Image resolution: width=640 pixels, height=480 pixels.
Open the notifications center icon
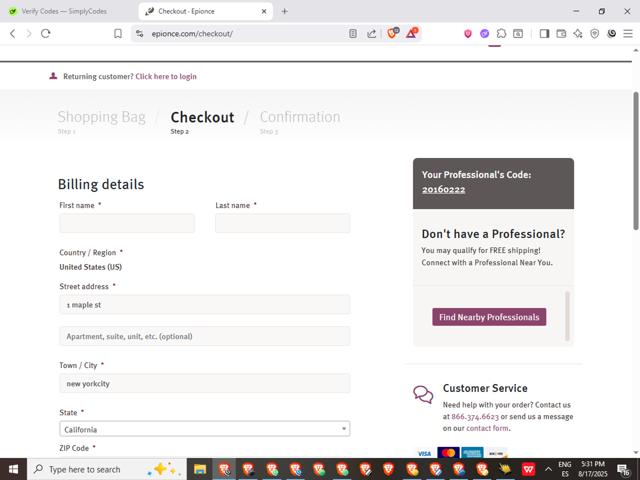tap(623, 470)
